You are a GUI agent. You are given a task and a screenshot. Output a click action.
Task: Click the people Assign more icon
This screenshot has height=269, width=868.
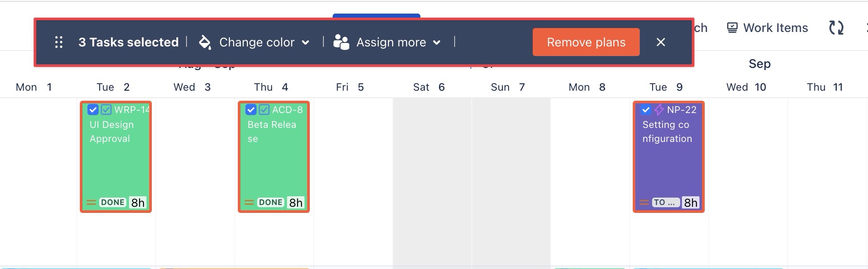coord(341,42)
